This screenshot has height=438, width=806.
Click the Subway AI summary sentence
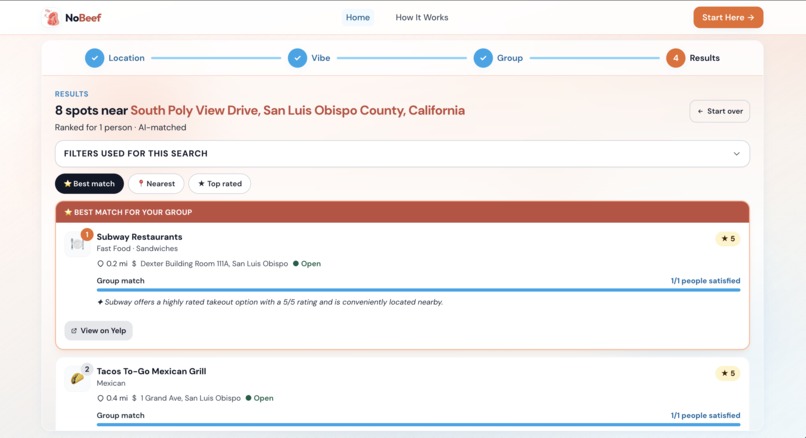pyautogui.click(x=270, y=302)
